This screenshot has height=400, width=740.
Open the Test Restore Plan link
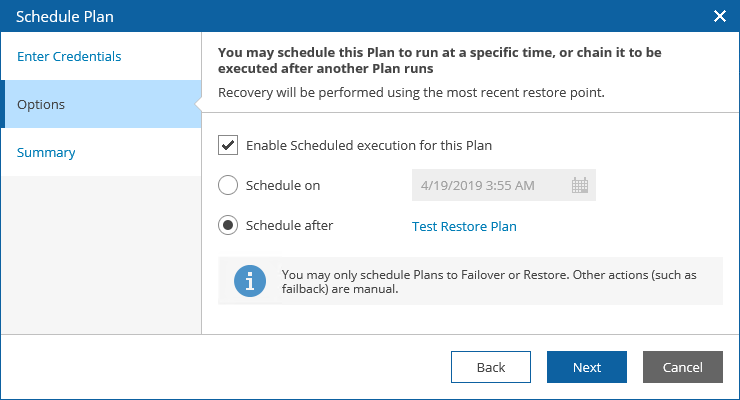(464, 226)
